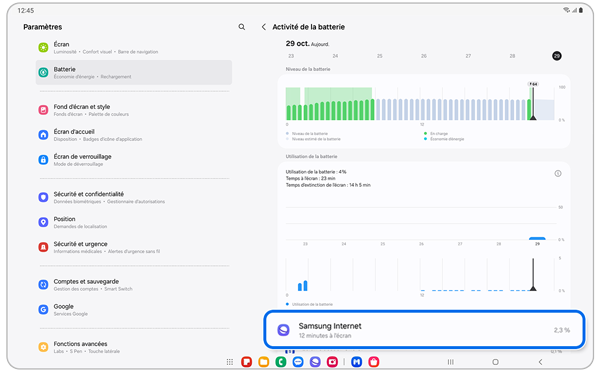The height and width of the screenshot is (371, 600).
Task: Click the Fonctions avancées icon
Action: point(43,347)
